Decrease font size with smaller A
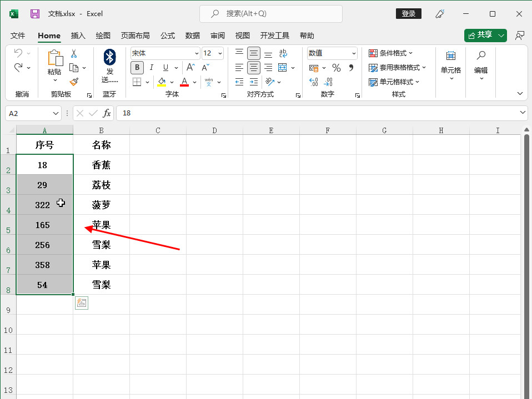Viewport: 532px width, 399px height. tap(205, 68)
